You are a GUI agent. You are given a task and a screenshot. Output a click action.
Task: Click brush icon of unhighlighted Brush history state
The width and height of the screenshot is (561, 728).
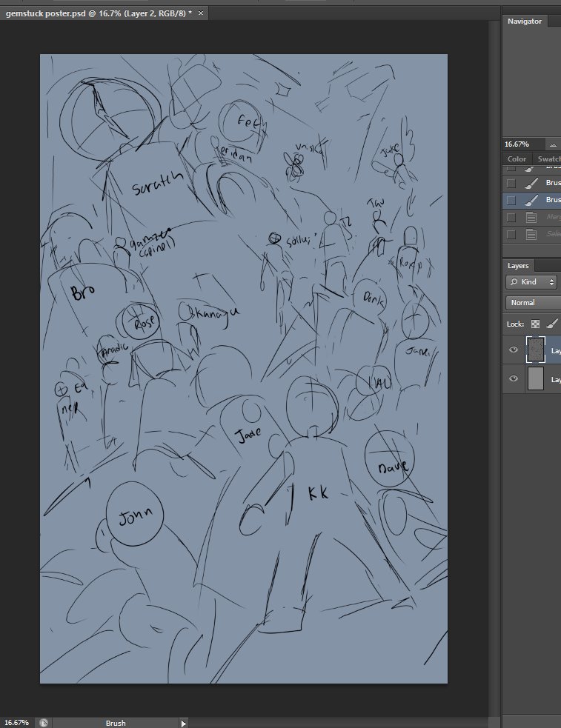click(x=531, y=183)
